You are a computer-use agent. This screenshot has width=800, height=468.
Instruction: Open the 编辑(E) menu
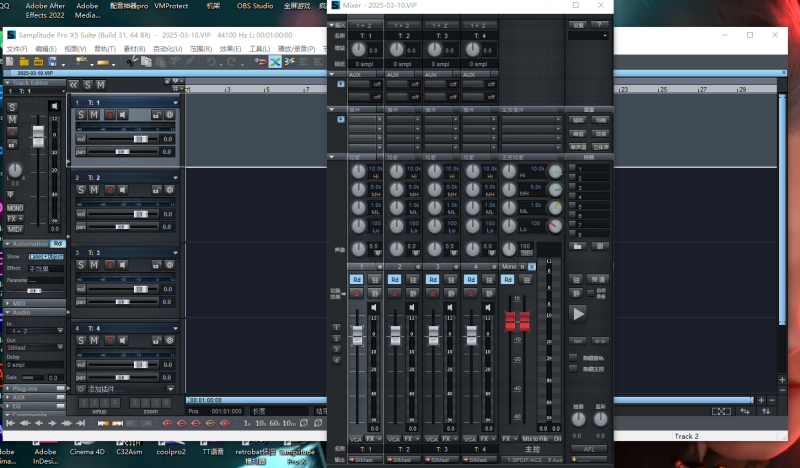click(46, 48)
